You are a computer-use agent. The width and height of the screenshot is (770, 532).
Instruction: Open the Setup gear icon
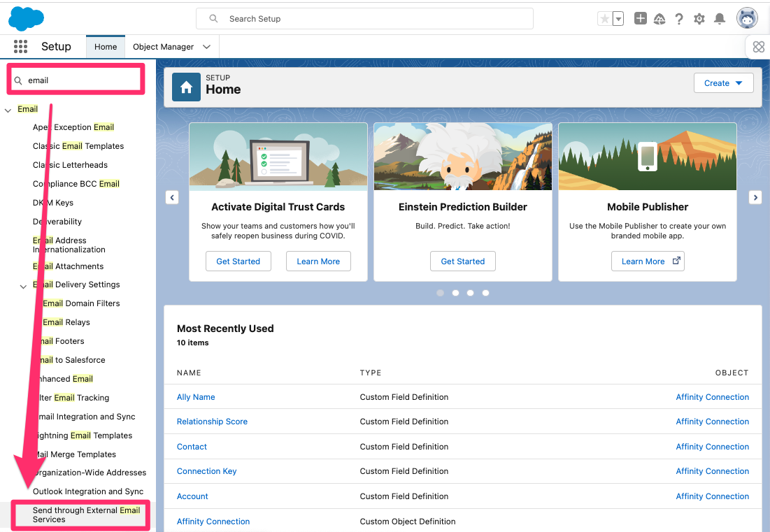pos(699,18)
